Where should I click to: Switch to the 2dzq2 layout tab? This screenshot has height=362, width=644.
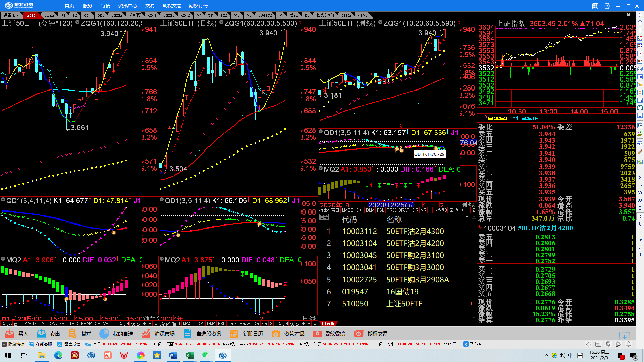117,15
